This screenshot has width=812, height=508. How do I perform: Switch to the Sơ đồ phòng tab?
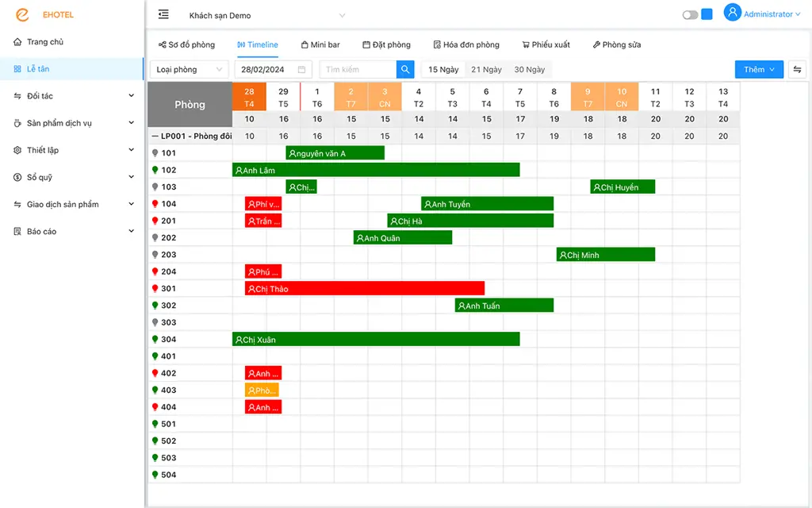click(186, 44)
